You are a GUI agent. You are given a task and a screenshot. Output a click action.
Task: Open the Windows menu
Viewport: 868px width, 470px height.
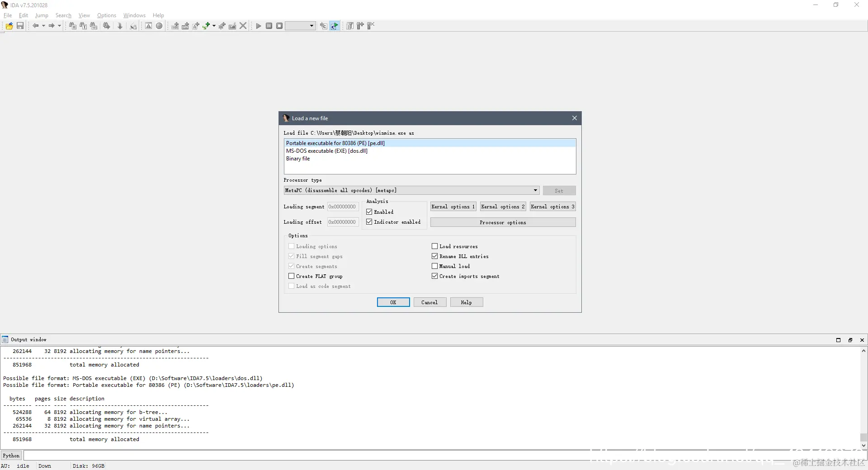134,15
